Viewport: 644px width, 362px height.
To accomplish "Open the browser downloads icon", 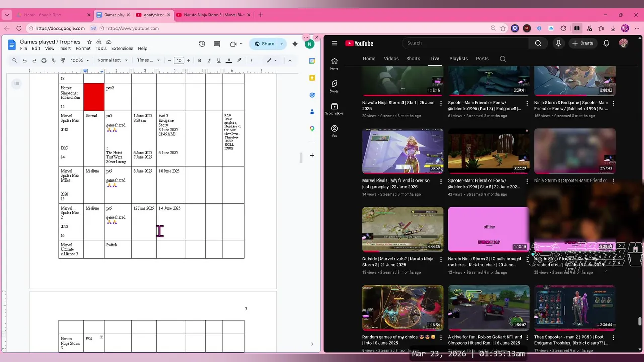I will [613, 28].
